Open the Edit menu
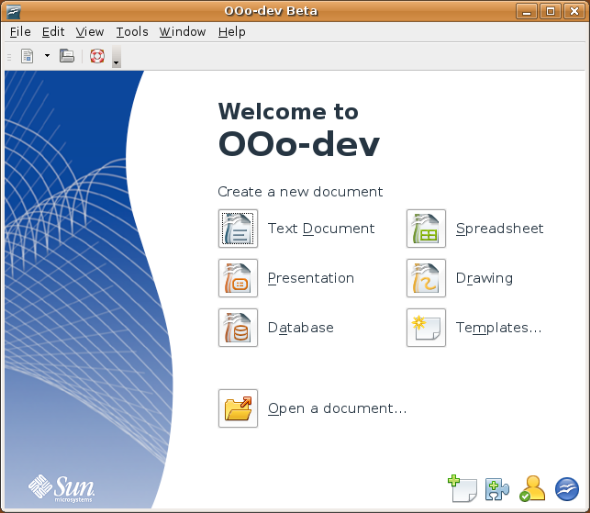The height and width of the screenshot is (513, 590). [x=53, y=32]
